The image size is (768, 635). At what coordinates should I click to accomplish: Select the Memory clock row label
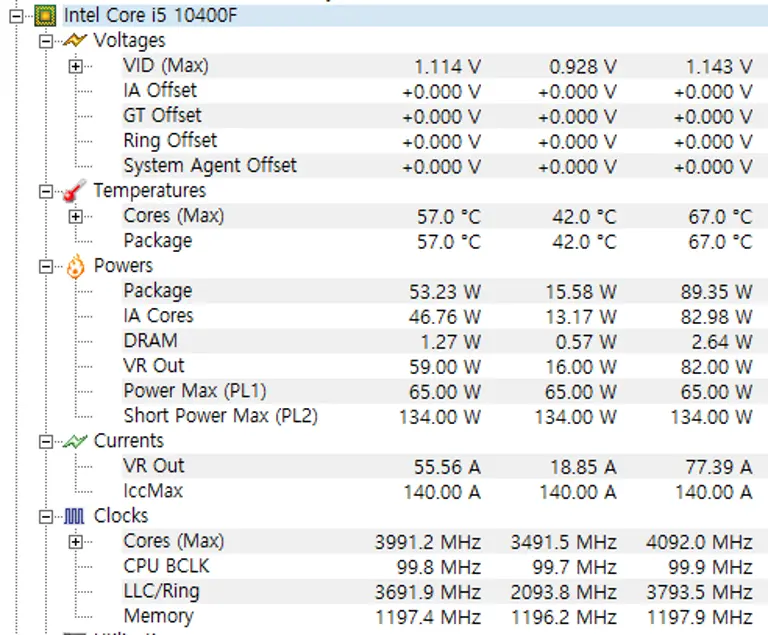158,616
